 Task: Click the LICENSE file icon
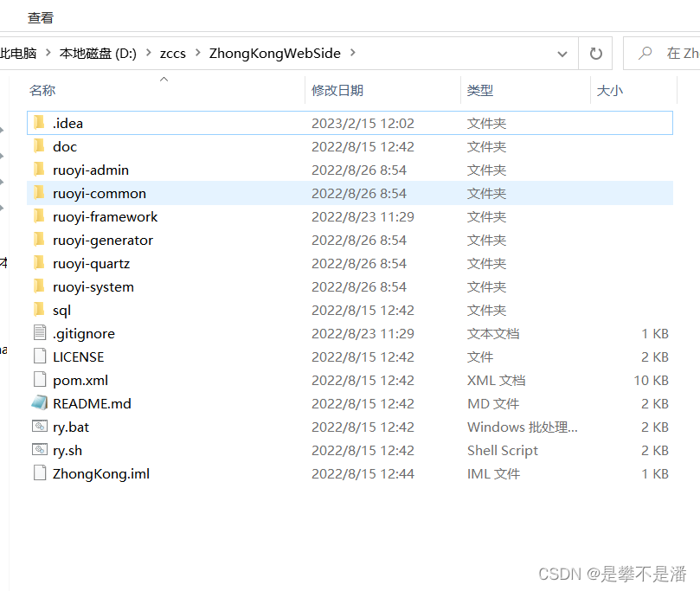tap(40, 356)
